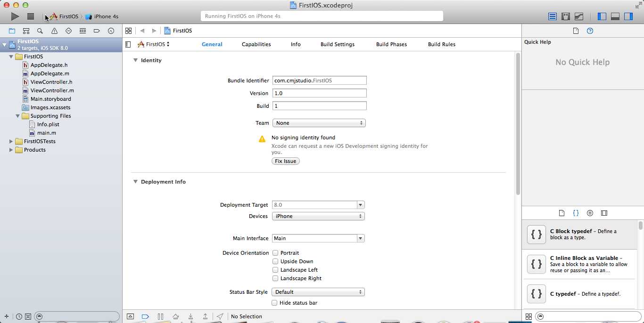Viewport: 644px width, 323px height.
Task: Switch to the Info tab
Action: tap(296, 44)
